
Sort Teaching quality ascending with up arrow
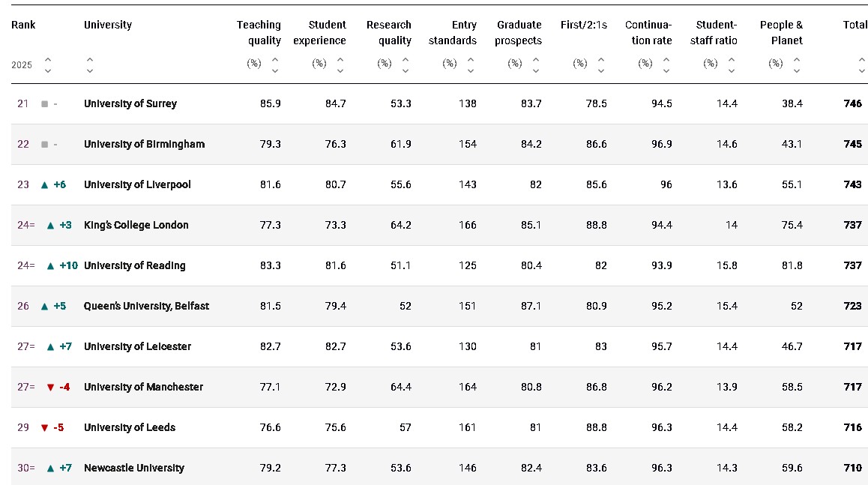[x=275, y=59]
